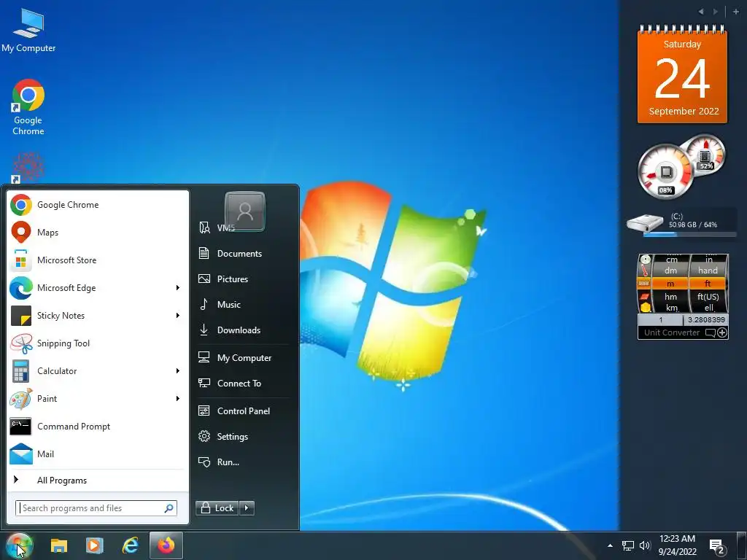Show All Programs list
This screenshot has height=560, width=747.
(x=98, y=480)
